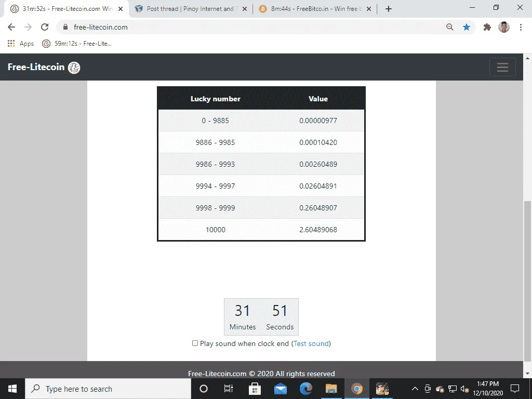Select the 10000 lucky number cell
The height and width of the screenshot is (399, 532).
point(216,229)
